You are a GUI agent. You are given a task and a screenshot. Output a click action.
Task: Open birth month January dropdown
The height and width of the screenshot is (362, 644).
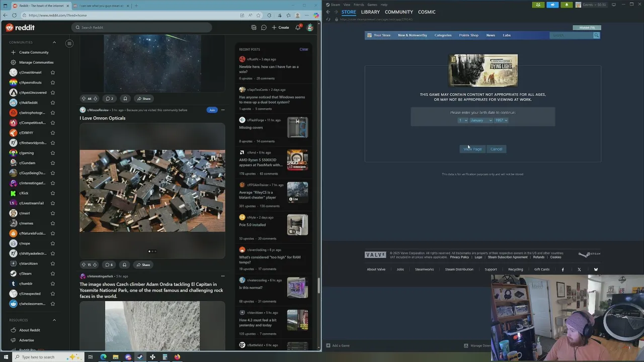pyautogui.click(x=481, y=120)
